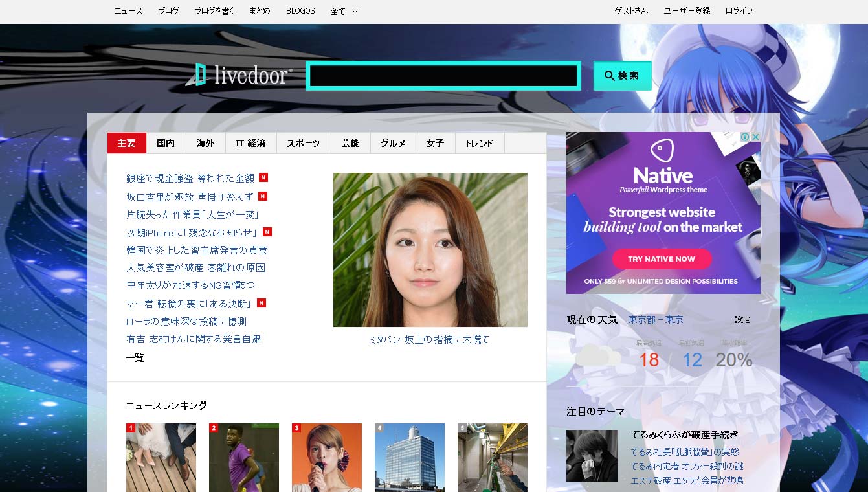Open headline 人気美容室が破産 客離れの原因
This screenshot has width=868, height=492.
[195, 267]
